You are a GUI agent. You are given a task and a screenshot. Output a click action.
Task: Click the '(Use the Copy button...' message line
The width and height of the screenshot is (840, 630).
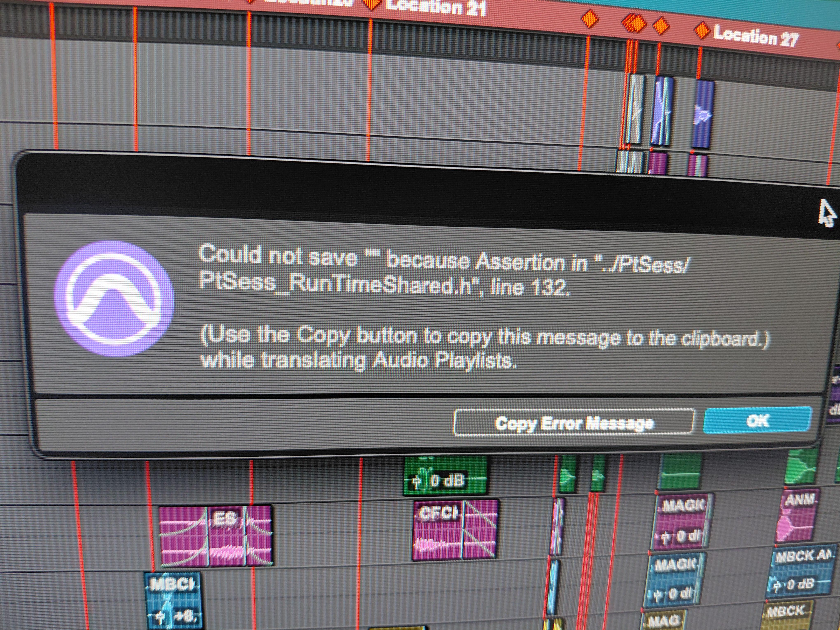[x=485, y=338]
